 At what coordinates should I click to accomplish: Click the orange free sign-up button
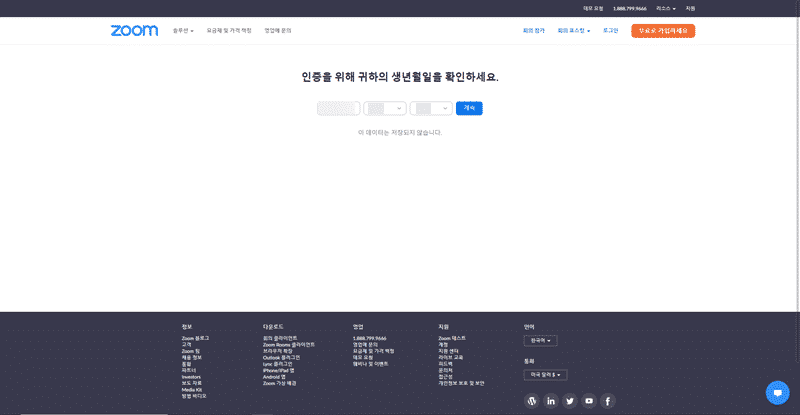coord(663,31)
